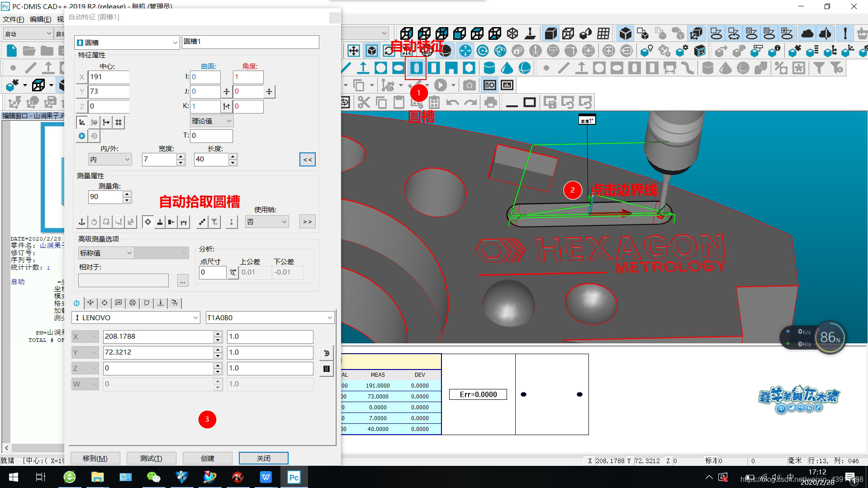Open the 文件(F) menu
Screen dimensions: 868x488
pos(14,19)
